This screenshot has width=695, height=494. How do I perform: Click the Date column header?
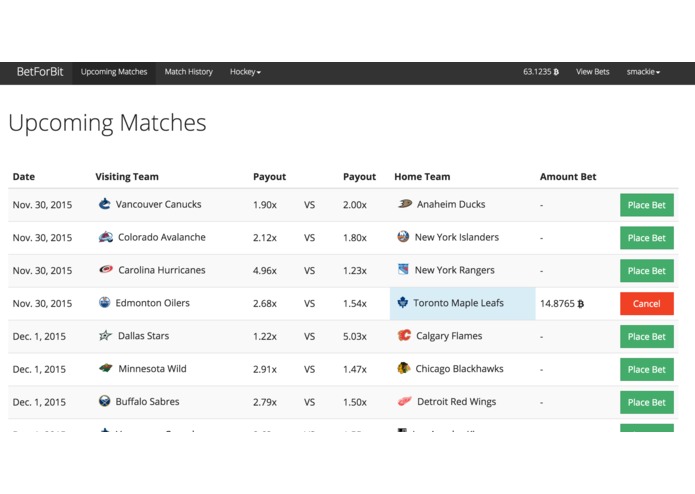(x=23, y=177)
